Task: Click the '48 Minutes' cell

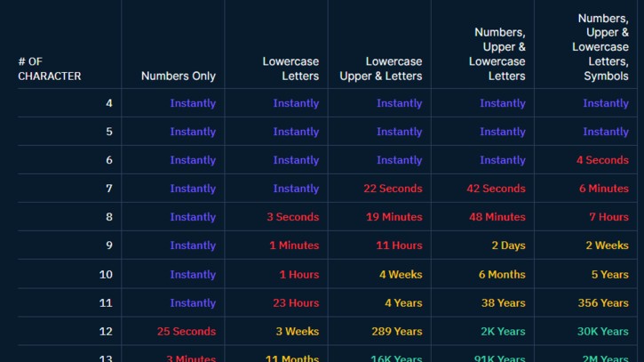Action: coord(497,217)
